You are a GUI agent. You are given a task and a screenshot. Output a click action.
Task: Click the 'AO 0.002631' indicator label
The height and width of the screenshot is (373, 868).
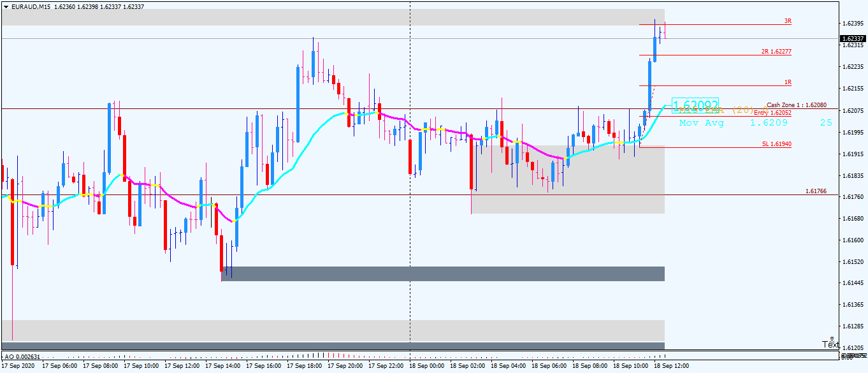click(22, 356)
